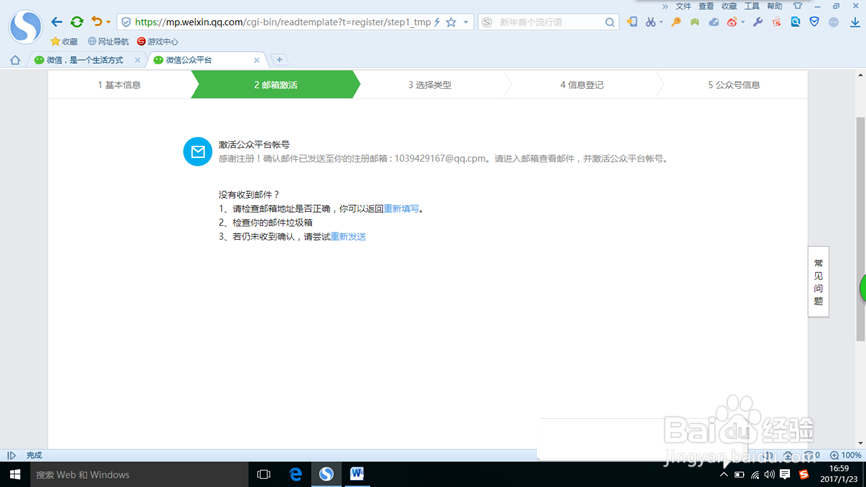
Task: Click the home icon beside tabs
Action: tap(15, 60)
